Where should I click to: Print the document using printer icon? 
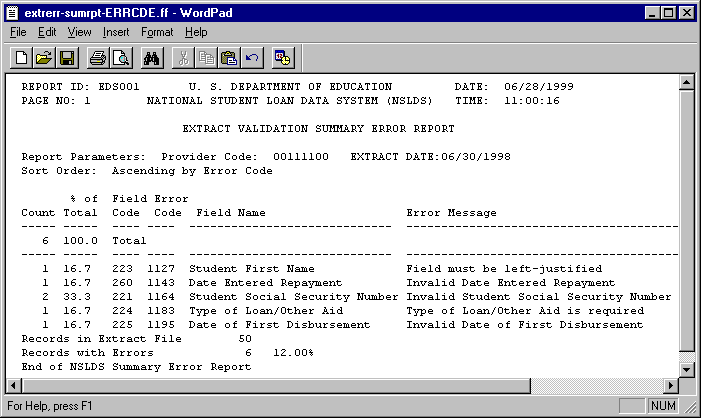98,58
